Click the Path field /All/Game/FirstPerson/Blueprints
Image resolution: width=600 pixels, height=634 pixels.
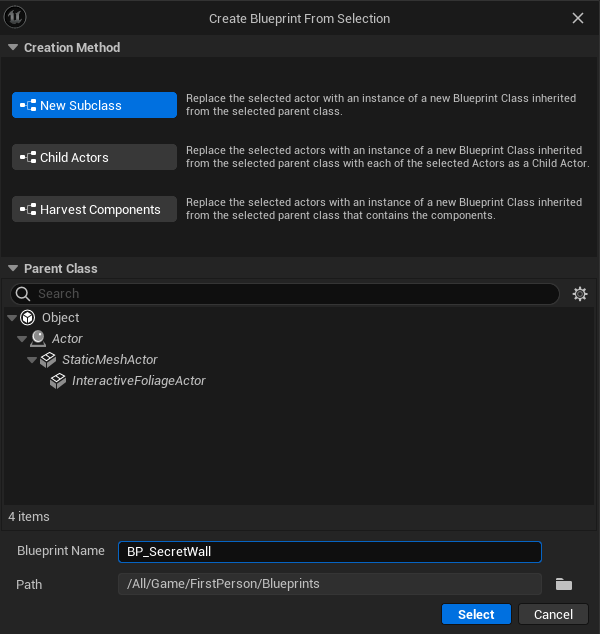click(330, 584)
